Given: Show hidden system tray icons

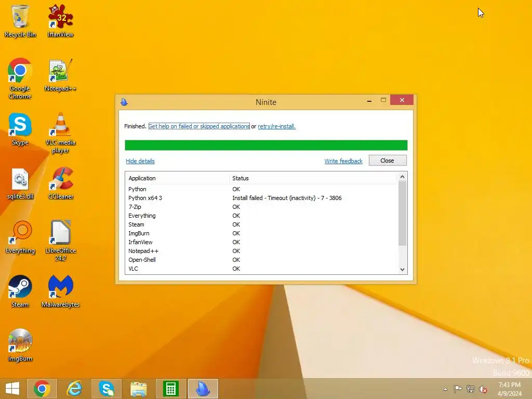Looking at the screenshot, I should pyautogui.click(x=445, y=389).
